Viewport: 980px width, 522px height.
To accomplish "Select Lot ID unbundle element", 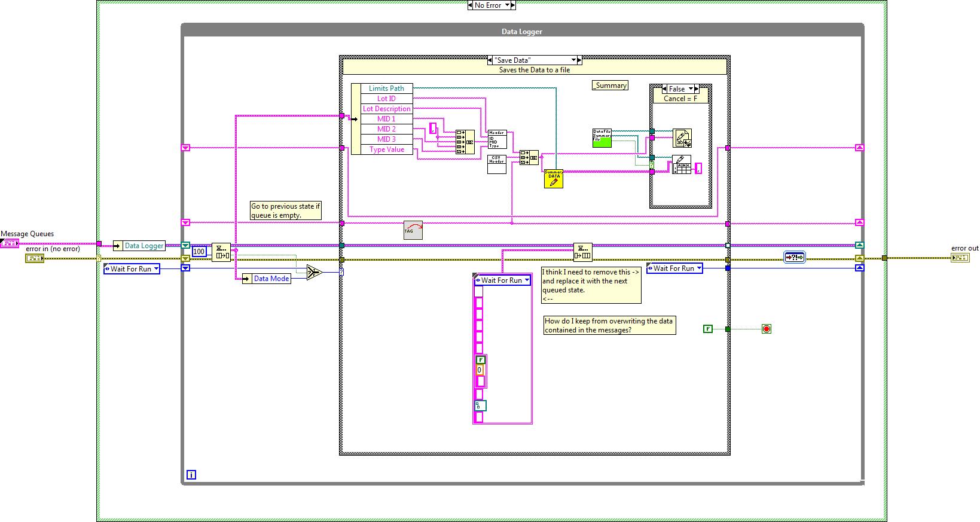I will click(x=387, y=99).
